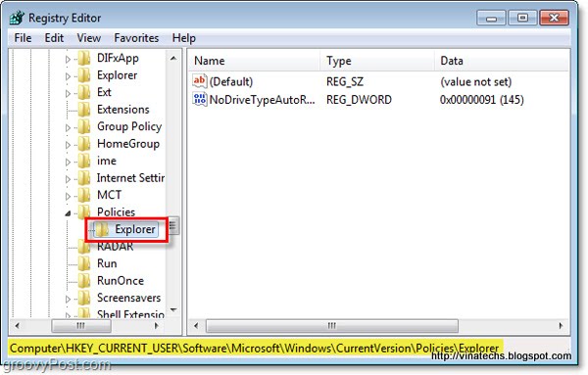Click the (Default) string value icon
Screen dimensions: 588x375
pyautogui.click(x=200, y=81)
